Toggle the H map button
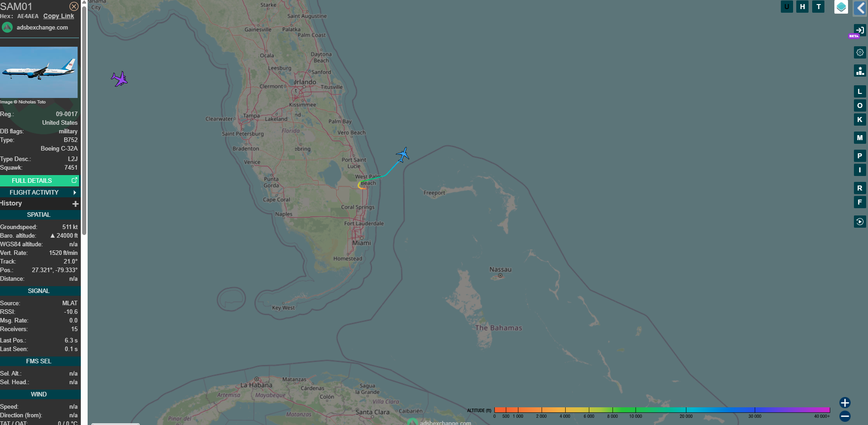The width and height of the screenshot is (868, 425). tap(803, 6)
